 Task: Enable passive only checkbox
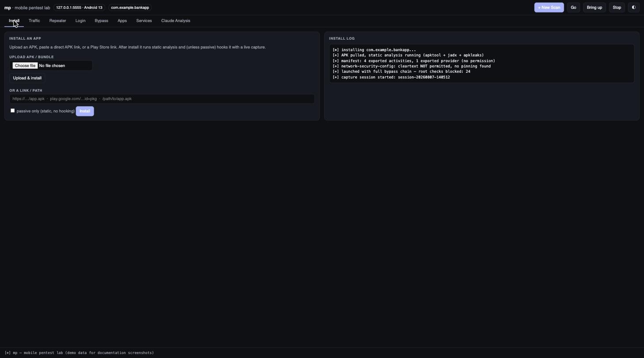click(x=13, y=111)
